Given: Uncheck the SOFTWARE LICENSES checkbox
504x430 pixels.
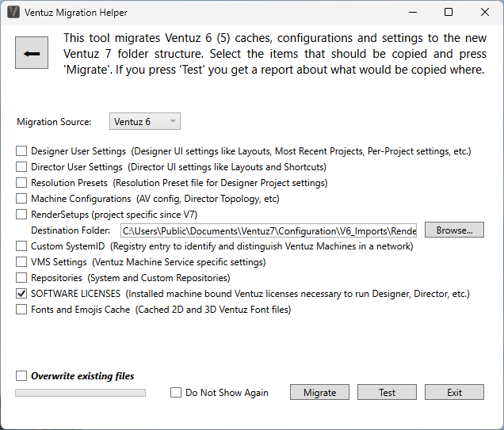Looking at the screenshot, I should [x=21, y=294].
